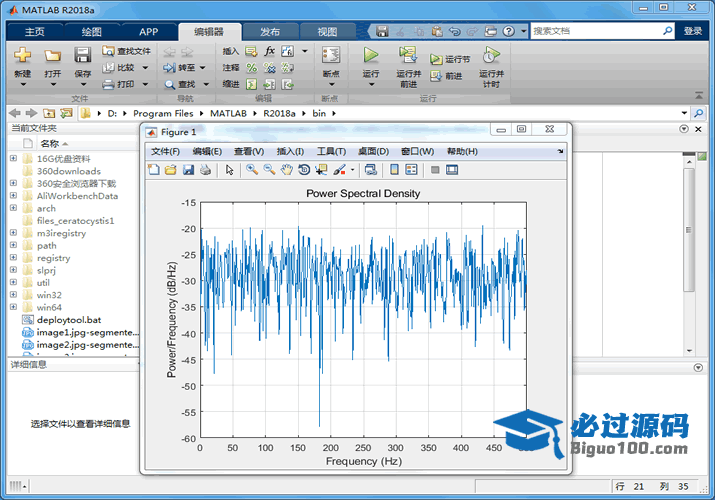The width and height of the screenshot is (715, 500).
Task: Open the Figure Insert (插入) menu
Action: click(290, 151)
